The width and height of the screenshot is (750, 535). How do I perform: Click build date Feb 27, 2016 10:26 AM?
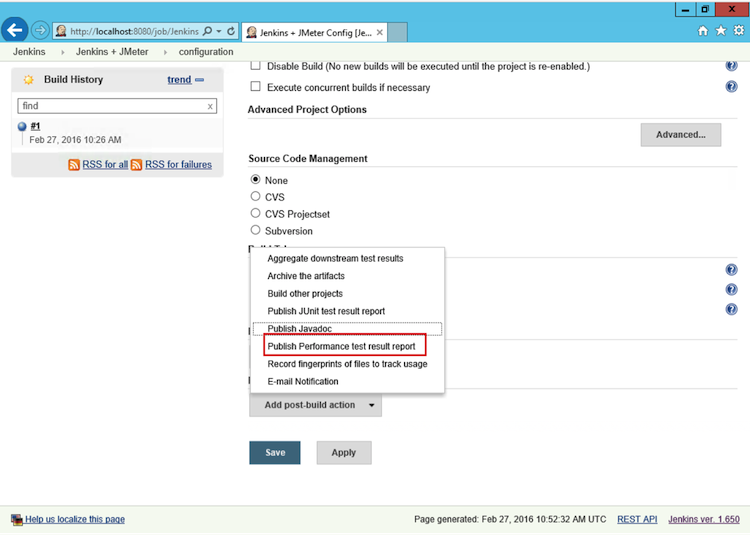[x=75, y=140]
